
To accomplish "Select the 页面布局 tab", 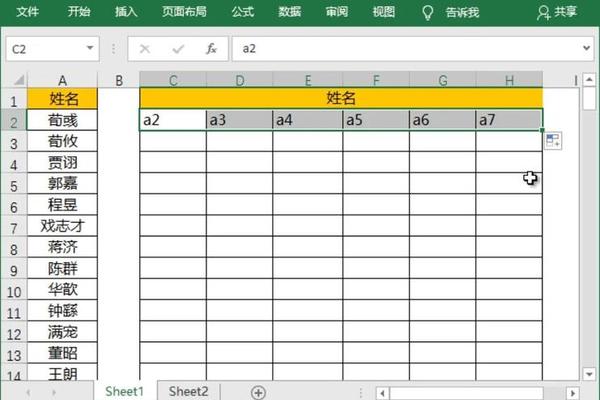I will (x=184, y=12).
